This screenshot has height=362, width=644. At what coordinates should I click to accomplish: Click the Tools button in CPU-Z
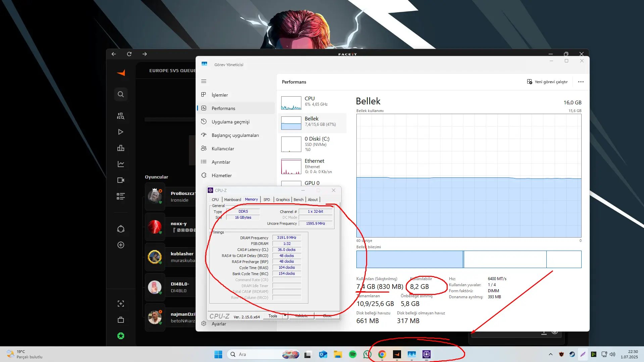coord(273,316)
